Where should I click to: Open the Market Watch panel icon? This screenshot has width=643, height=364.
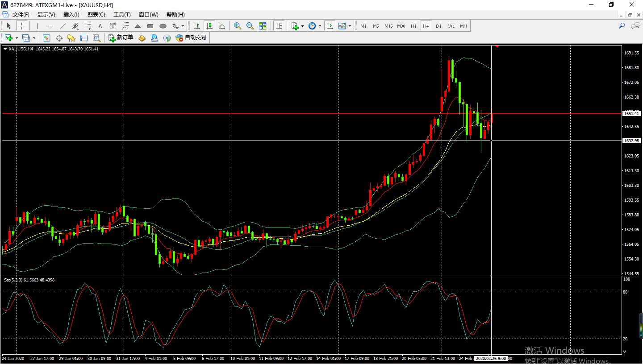46,38
